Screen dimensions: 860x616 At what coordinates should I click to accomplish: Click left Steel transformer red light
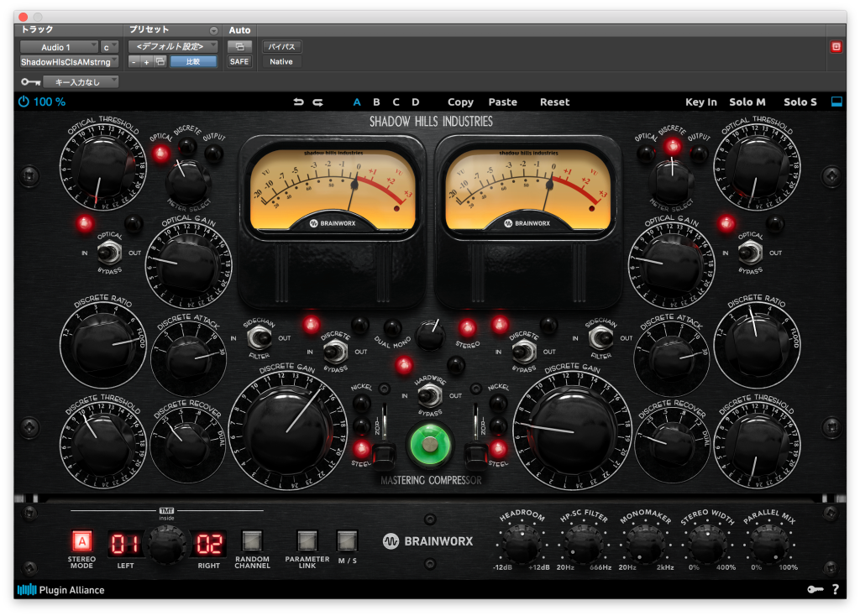361,449
